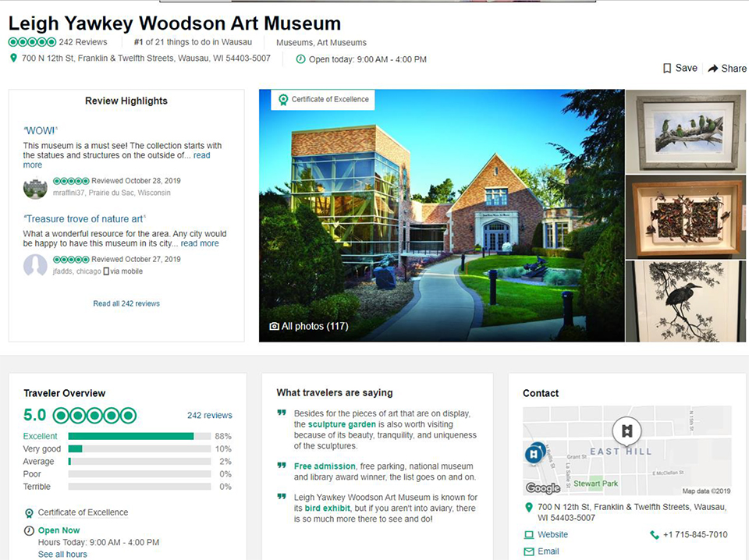Click jfadds' reviewer avatar
The image size is (749, 560).
pos(35,265)
